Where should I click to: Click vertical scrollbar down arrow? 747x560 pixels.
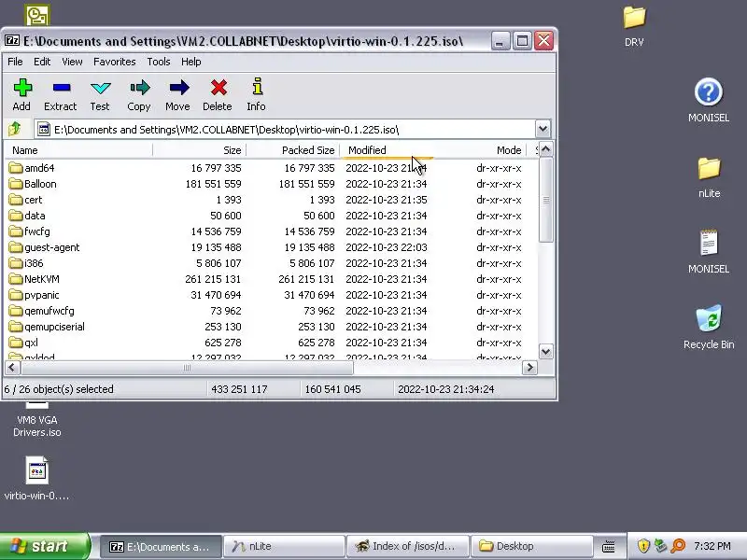click(545, 352)
